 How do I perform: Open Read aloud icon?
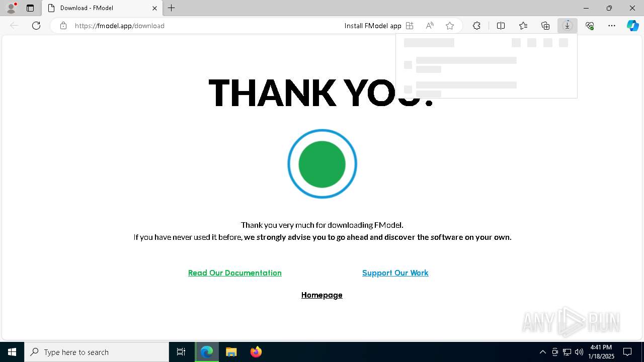[430, 26]
